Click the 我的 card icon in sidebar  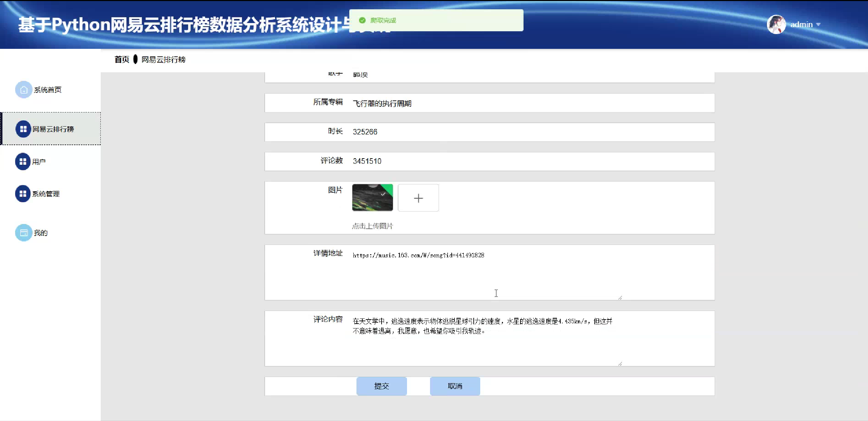[23, 233]
